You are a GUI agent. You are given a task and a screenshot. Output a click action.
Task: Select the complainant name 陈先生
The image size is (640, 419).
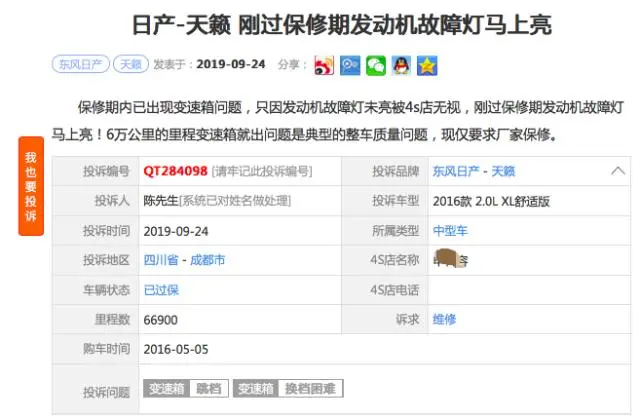click(x=161, y=201)
